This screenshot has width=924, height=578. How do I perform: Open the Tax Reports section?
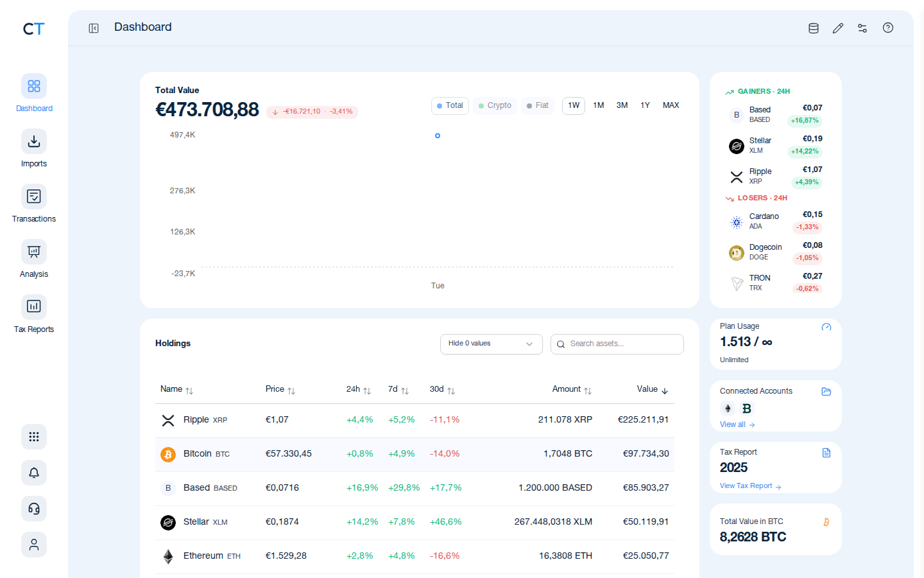pyautogui.click(x=34, y=314)
